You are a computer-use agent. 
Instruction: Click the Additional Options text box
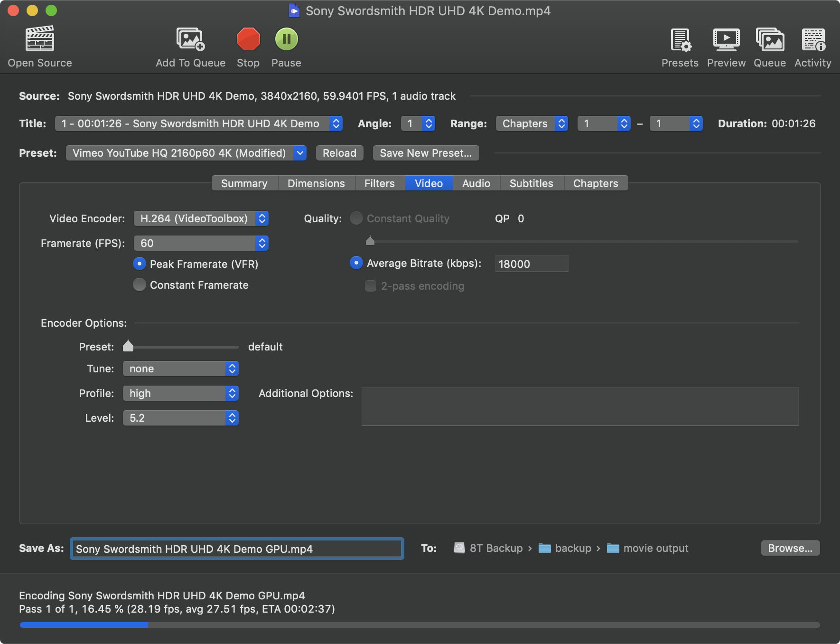580,407
